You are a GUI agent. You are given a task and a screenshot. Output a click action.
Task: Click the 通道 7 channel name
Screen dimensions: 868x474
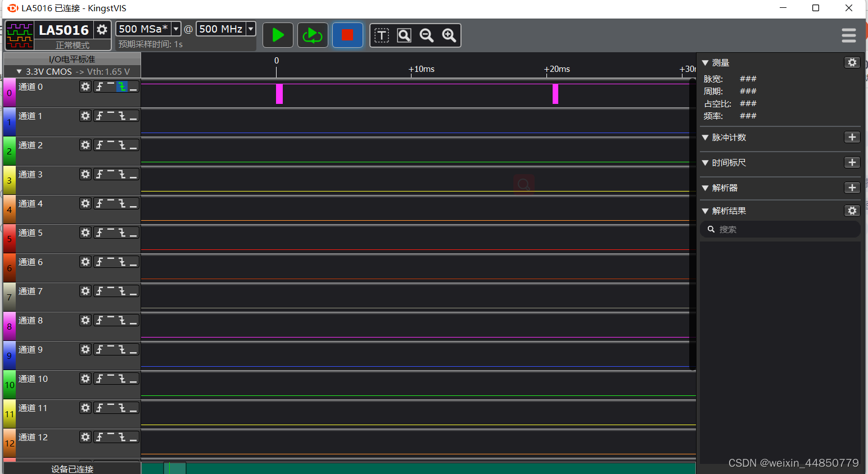pyautogui.click(x=30, y=291)
